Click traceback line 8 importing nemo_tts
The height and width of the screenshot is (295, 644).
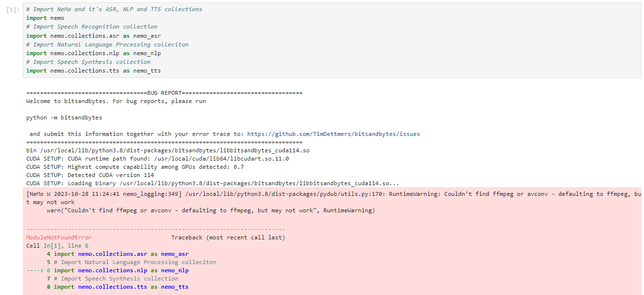click(x=117, y=287)
